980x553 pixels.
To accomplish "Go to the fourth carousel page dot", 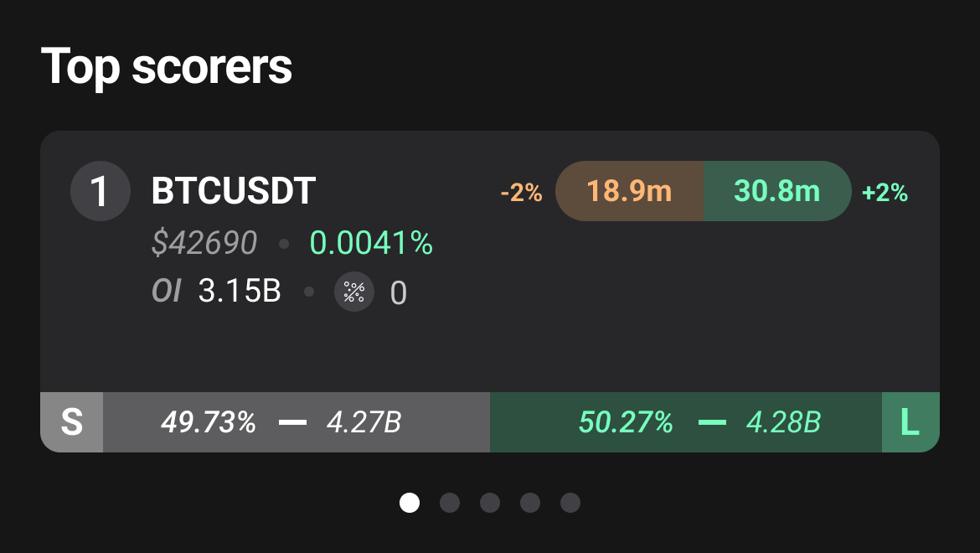I will (x=530, y=503).
